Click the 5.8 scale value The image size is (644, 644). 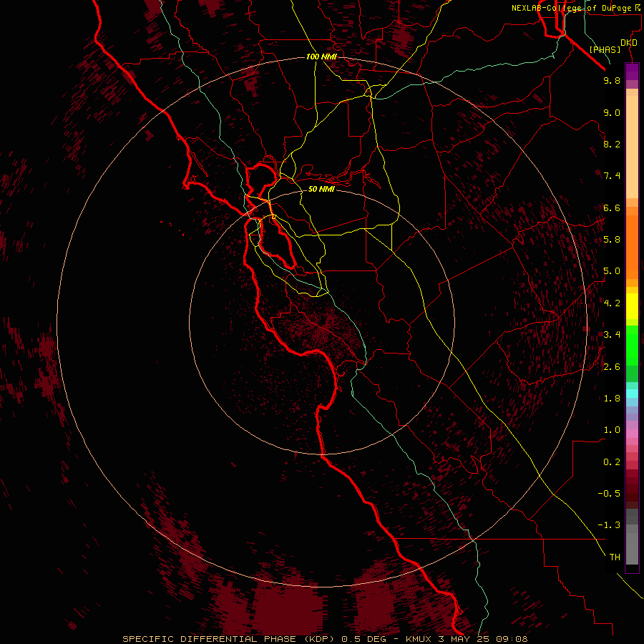click(612, 240)
